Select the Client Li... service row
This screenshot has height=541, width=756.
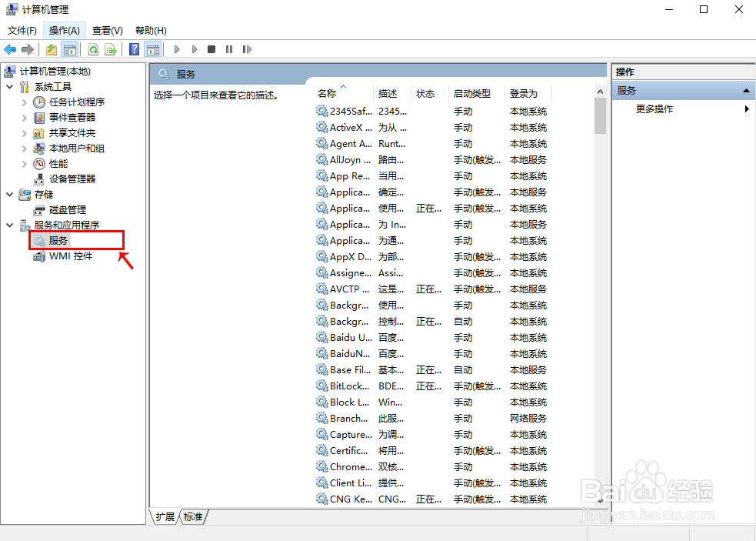click(x=433, y=483)
